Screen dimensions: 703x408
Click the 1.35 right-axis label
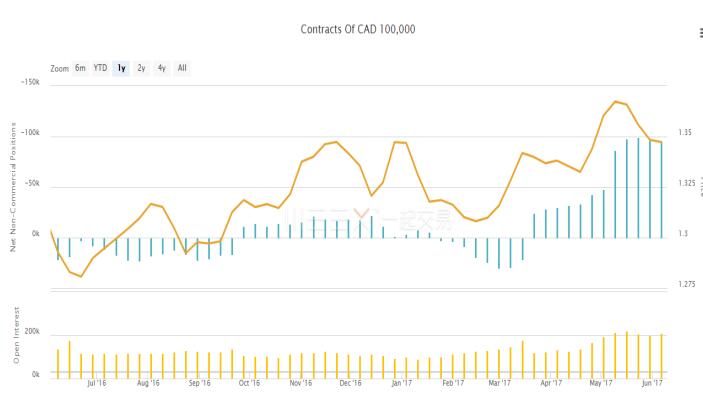[x=685, y=133]
